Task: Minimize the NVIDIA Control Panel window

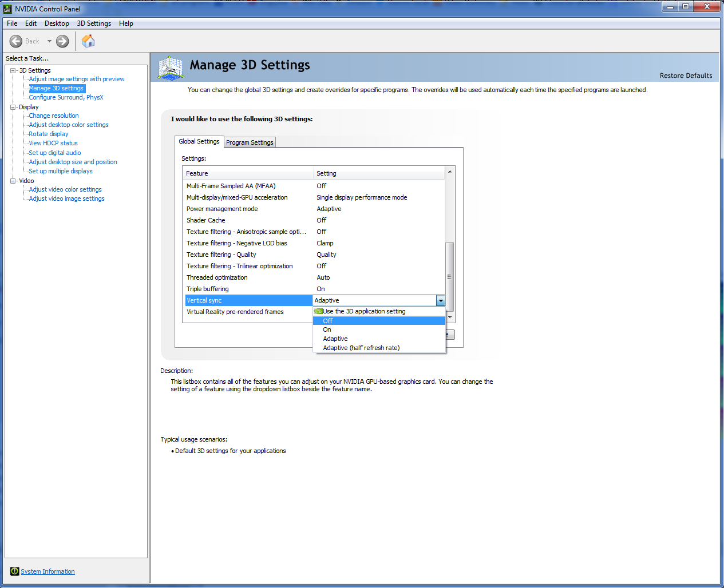Action: [670, 6]
